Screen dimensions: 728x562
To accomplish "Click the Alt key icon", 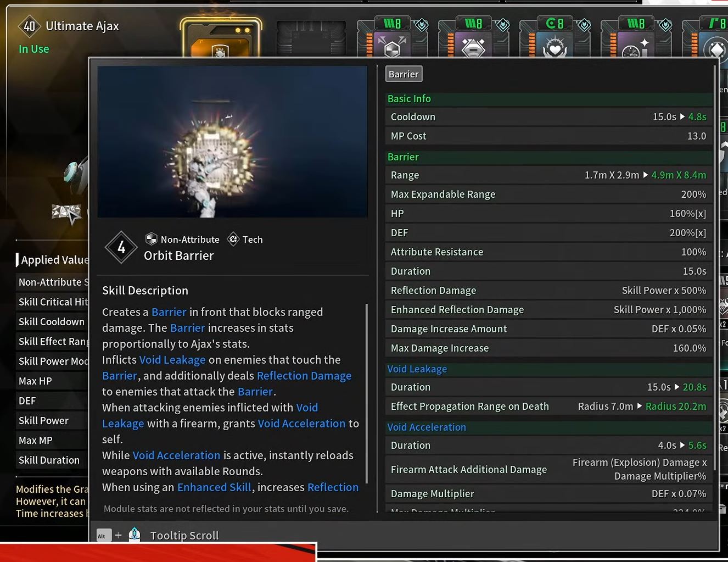I will coord(103,536).
